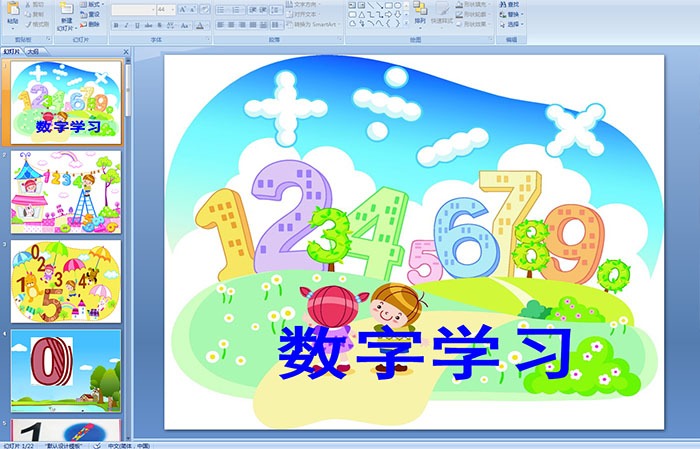Click the spell check icon in status bar
Screen dimensions: 700x449
tap(97, 445)
